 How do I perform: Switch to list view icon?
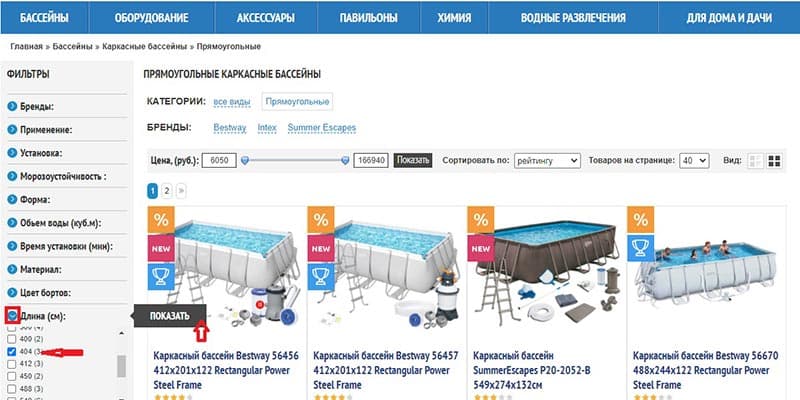pyautogui.click(x=755, y=161)
